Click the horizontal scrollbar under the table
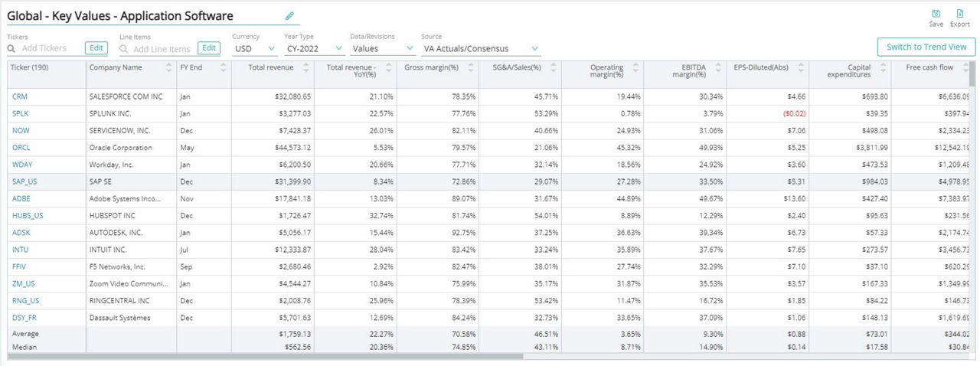 (265, 356)
